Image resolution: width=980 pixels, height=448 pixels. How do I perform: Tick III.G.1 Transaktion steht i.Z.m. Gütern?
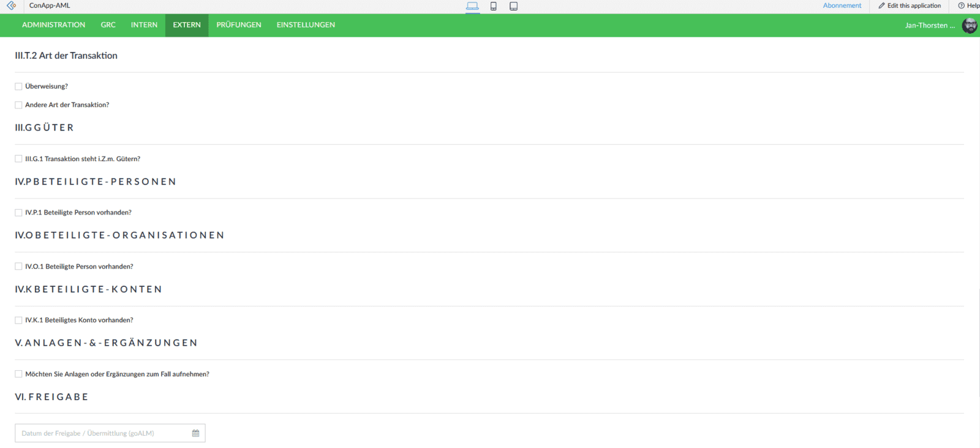pos(18,159)
